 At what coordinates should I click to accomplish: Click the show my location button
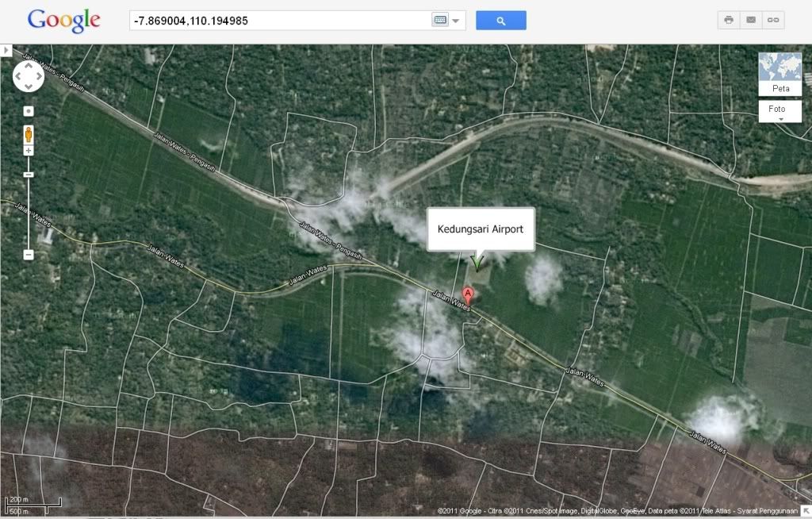tap(29, 111)
